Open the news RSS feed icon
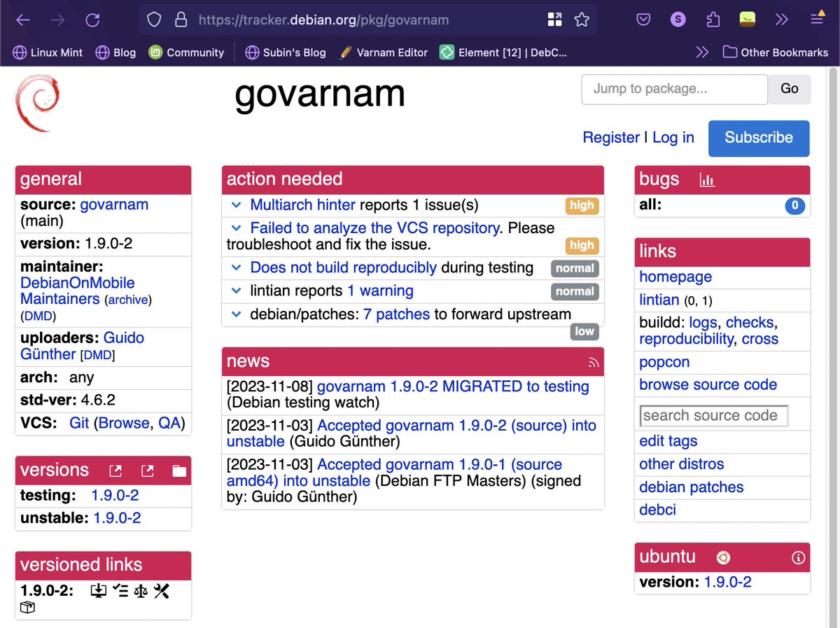 pyautogui.click(x=594, y=362)
